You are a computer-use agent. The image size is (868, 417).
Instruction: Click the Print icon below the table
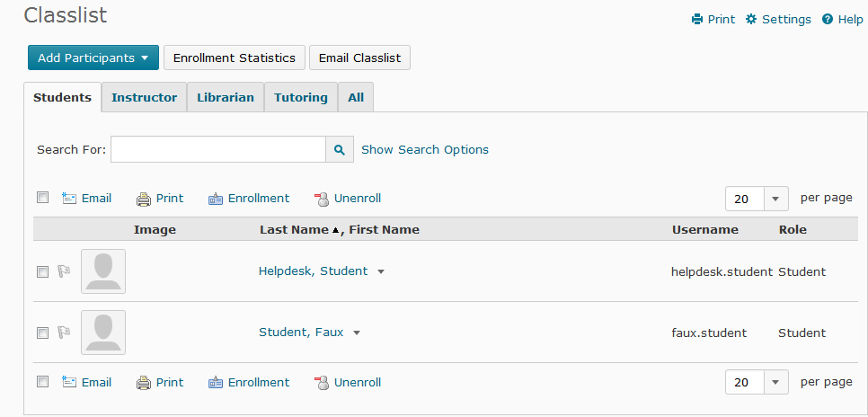[x=144, y=383]
